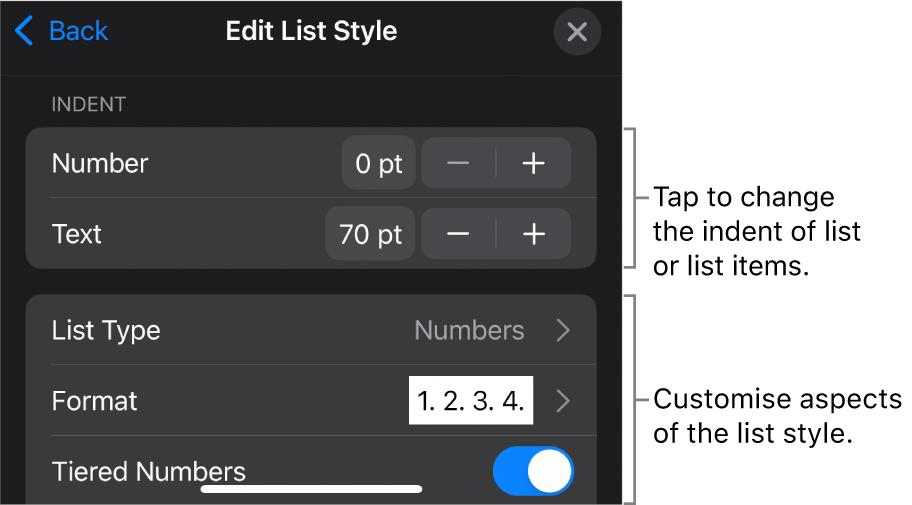912x505 pixels.
Task: Edit the 70 pt Text indent field
Action: click(x=370, y=234)
